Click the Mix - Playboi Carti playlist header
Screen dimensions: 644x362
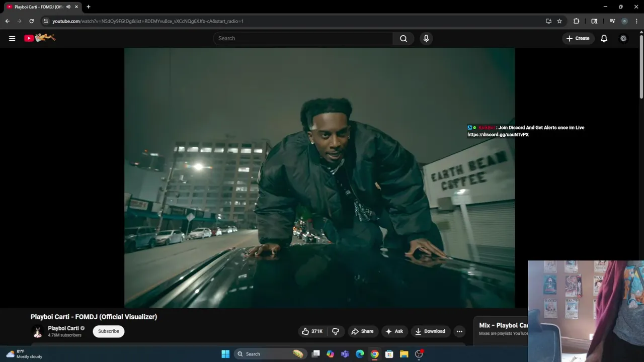coord(503,325)
